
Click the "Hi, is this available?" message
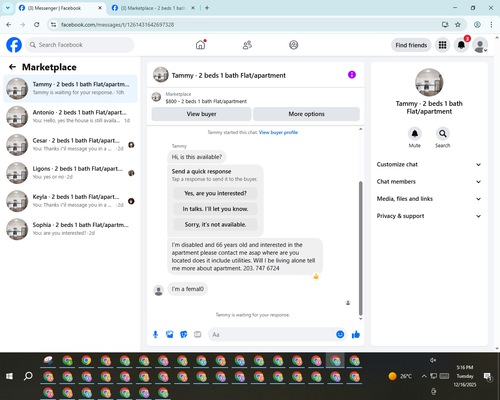click(197, 157)
